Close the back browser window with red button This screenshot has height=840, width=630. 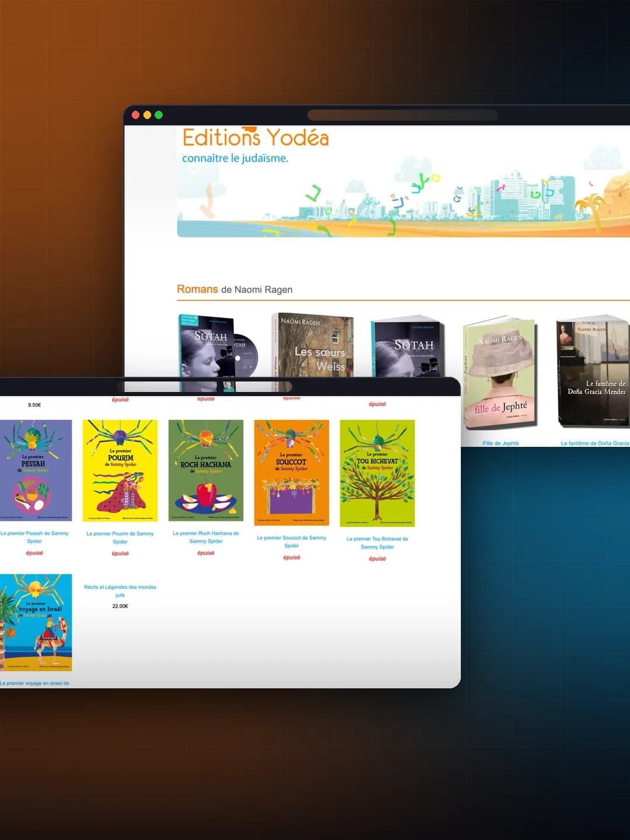coord(136,115)
